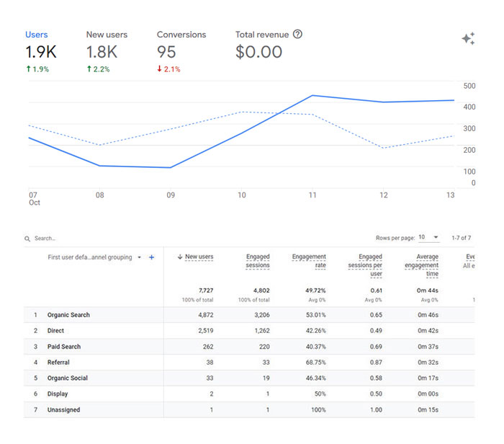Click the 0m 17s engagement time cell

point(428,378)
